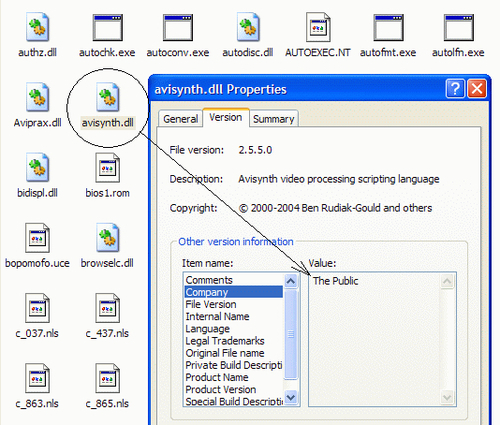Image resolution: width=500 pixels, height=425 pixels.
Task: Select Comments in the item name list
Action: point(233,280)
